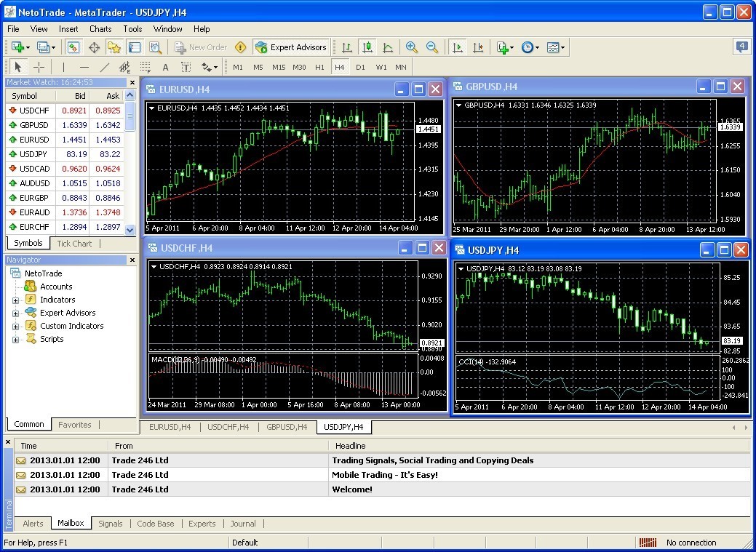Select the GBPUSD,H4 chart tab

pos(287,427)
